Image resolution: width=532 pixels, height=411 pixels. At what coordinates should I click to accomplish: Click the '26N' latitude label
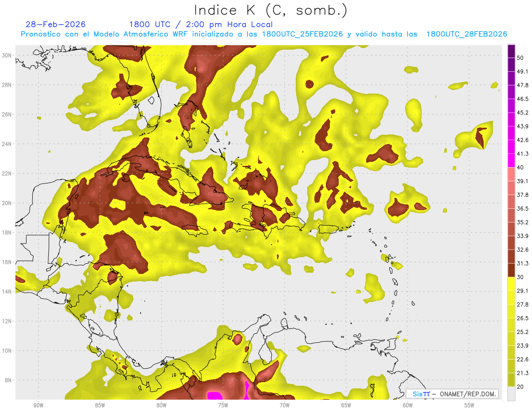point(7,114)
